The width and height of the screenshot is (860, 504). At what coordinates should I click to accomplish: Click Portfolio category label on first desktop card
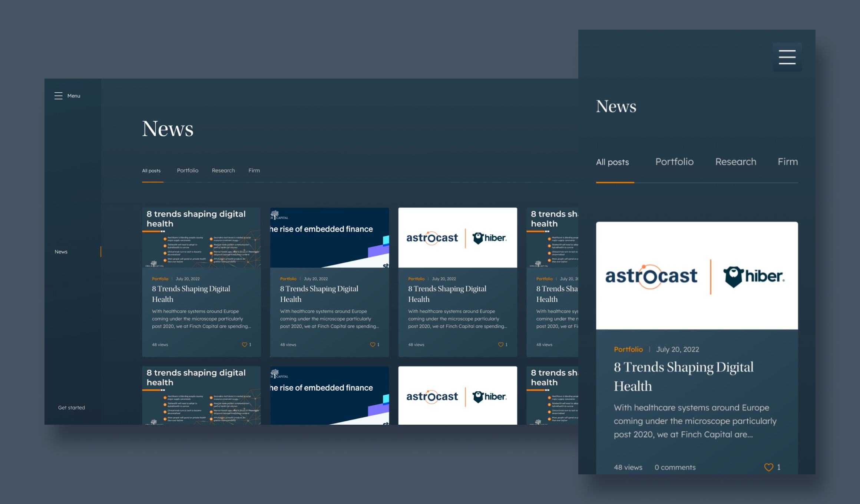(160, 279)
